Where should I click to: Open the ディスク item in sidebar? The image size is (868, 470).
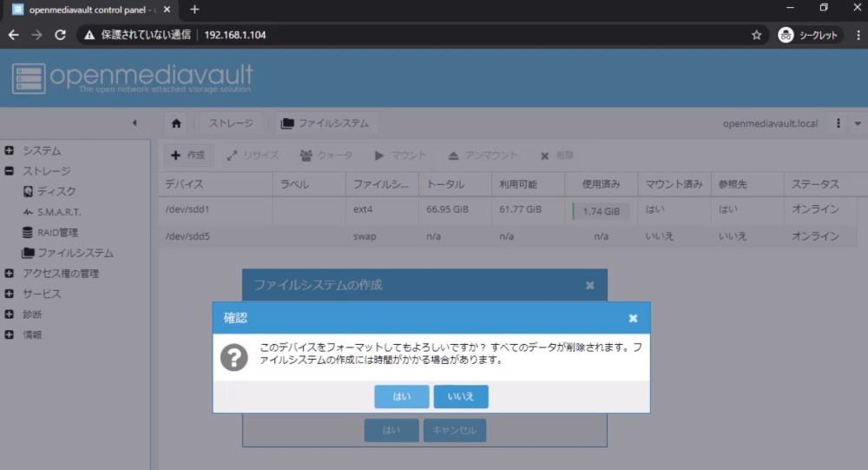[x=56, y=191]
